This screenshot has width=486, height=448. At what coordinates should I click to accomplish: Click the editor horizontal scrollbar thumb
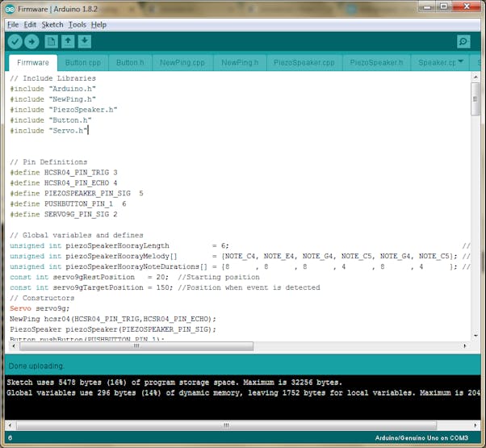(136, 345)
